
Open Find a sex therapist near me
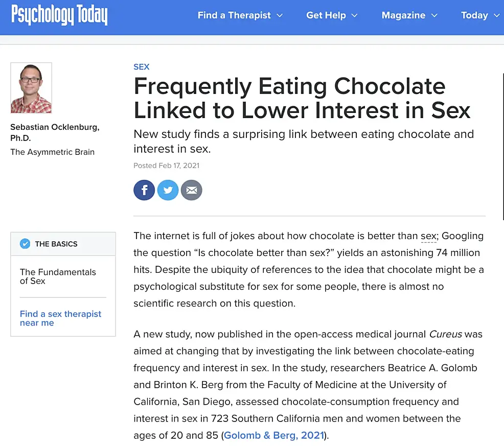click(60, 318)
